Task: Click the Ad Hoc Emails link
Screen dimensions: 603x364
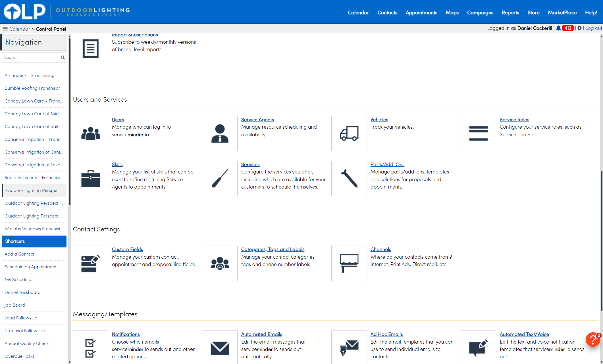Action: click(386, 334)
